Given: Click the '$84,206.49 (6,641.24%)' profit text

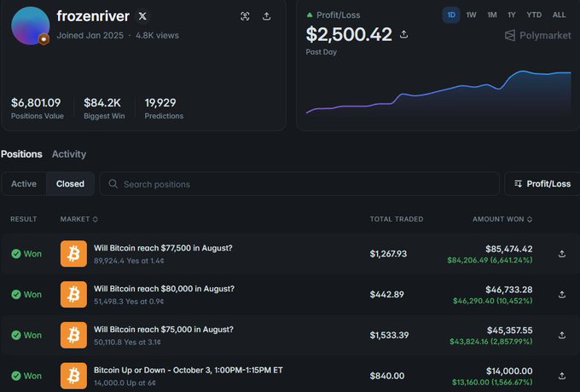Looking at the screenshot, I should 490,260.
